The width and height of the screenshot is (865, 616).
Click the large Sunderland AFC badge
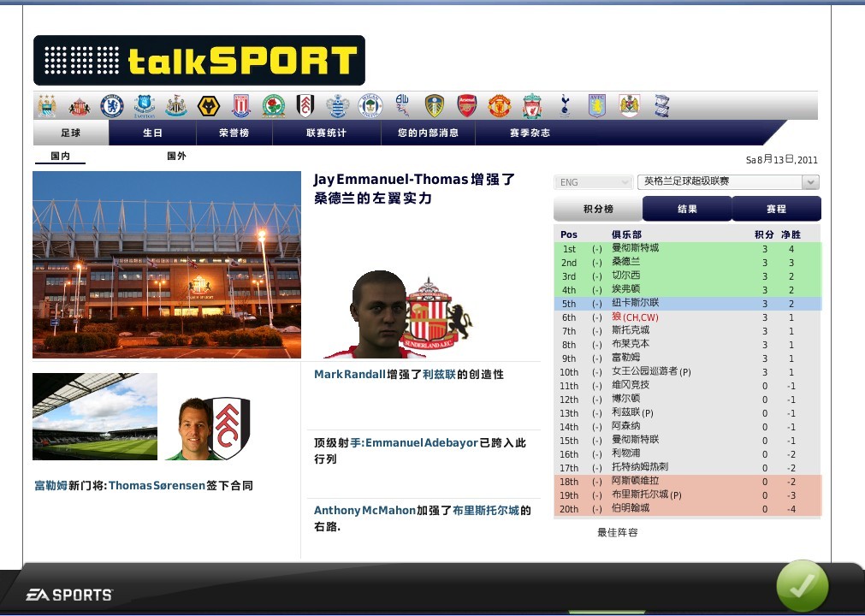437,314
